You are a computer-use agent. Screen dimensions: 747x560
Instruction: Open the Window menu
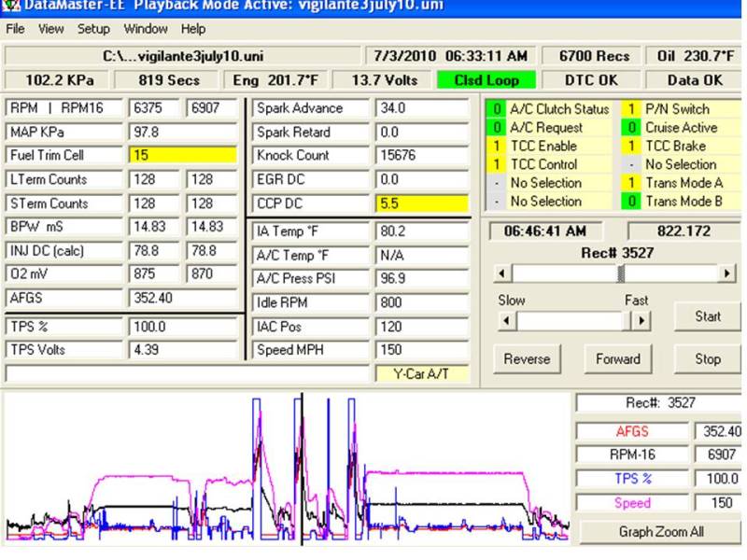pos(146,29)
